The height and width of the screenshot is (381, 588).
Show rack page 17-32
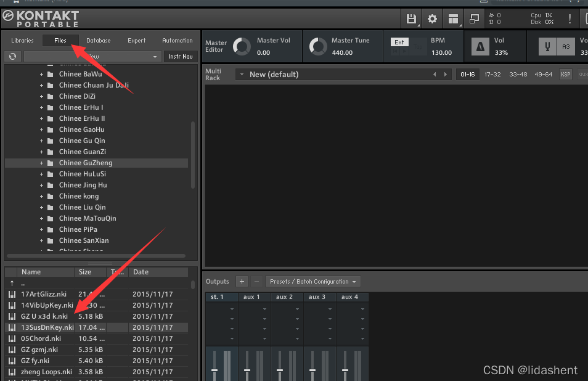(x=492, y=74)
